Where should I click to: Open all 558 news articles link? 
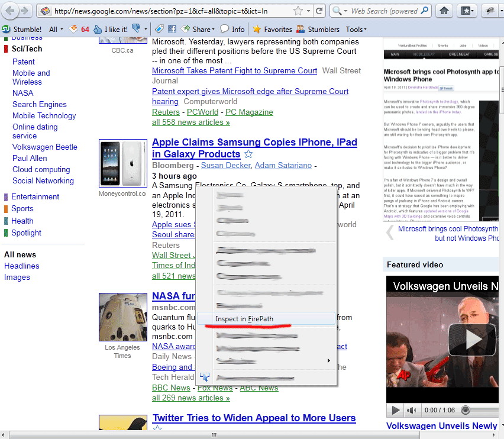click(190, 122)
